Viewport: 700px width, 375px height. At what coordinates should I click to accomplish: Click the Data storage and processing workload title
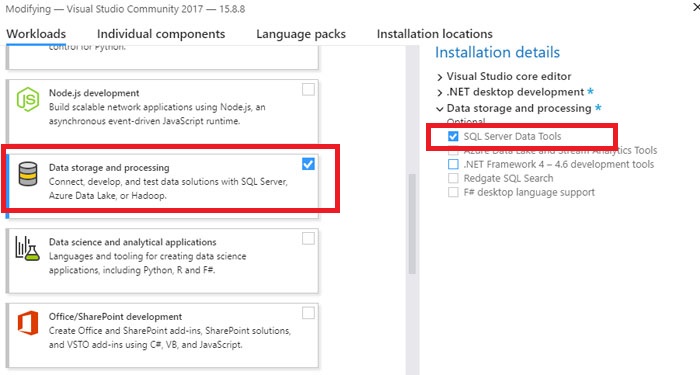coord(109,167)
